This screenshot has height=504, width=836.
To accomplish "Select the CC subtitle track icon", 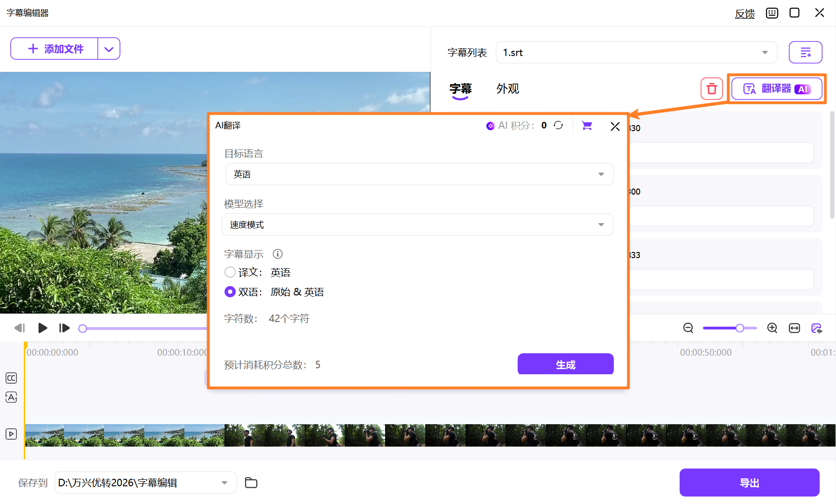I will (11, 378).
